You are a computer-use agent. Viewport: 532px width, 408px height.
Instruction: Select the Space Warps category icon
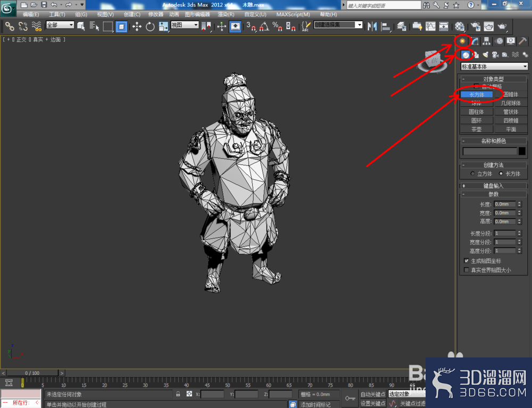515,55
